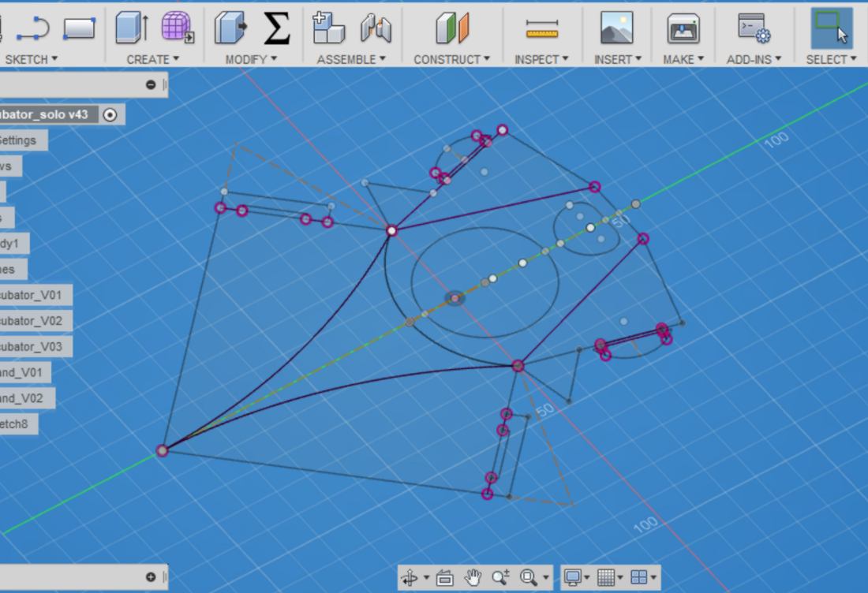Expand the bottom panel plus icon
The image size is (868, 593).
click(x=151, y=577)
